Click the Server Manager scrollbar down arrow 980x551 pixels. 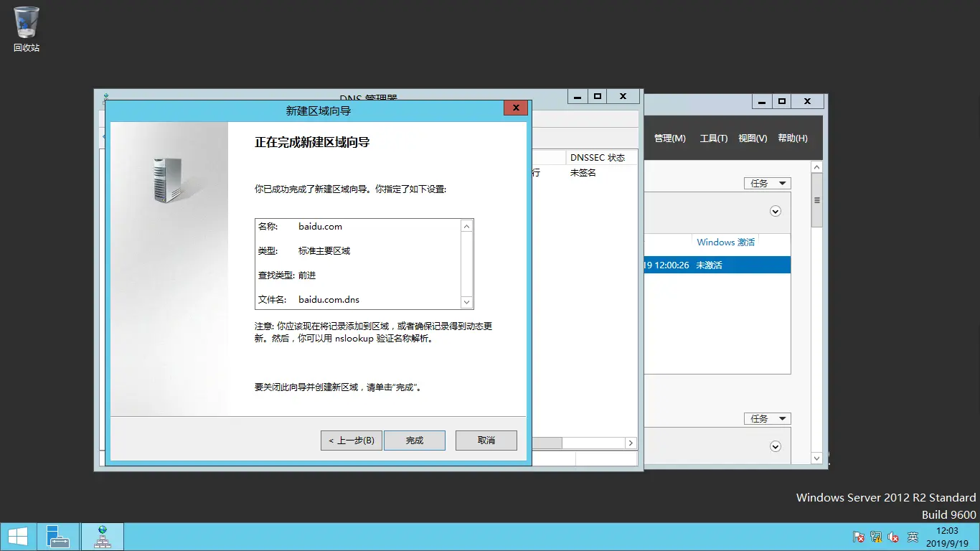817,458
